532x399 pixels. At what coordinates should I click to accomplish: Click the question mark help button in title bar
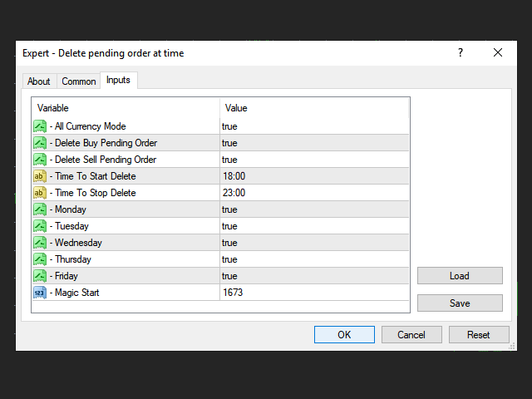(x=461, y=52)
